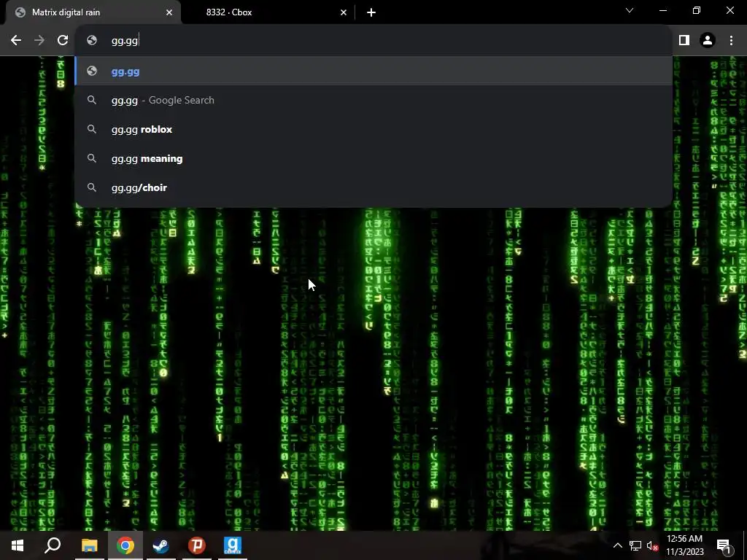Close the Matrix digital rain tab
The height and width of the screenshot is (560, 747).
pos(169,12)
